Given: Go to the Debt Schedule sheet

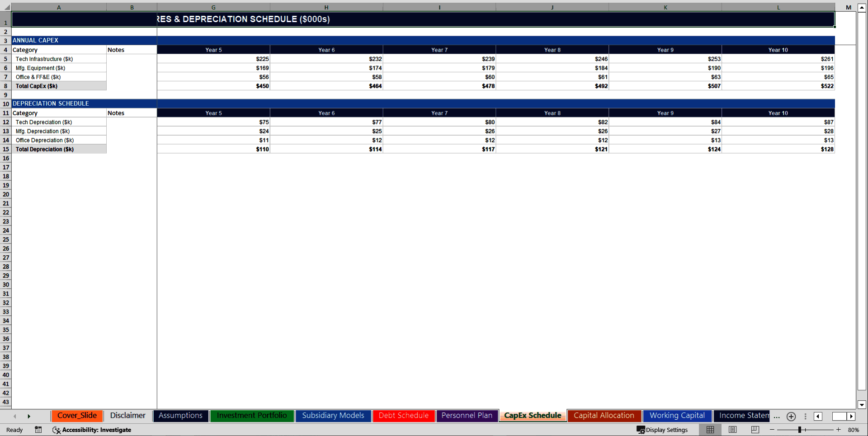Looking at the screenshot, I should coord(403,416).
